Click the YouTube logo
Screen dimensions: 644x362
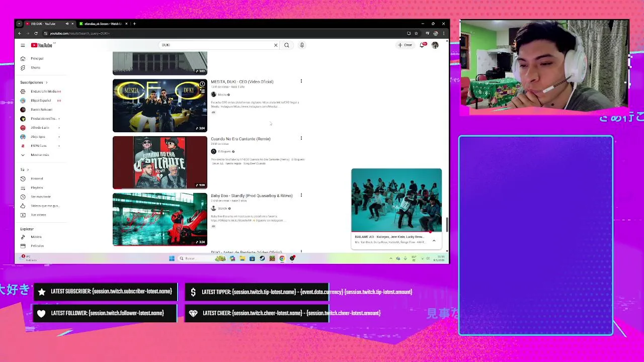click(x=42, y=45)
